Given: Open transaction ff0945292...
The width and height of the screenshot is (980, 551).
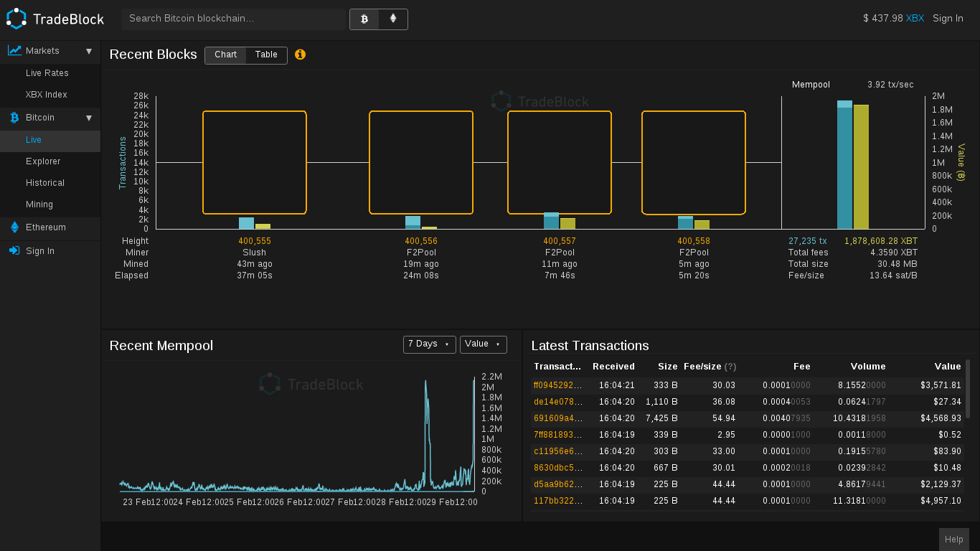Looking at the screenshot, I should coord(558,386).
